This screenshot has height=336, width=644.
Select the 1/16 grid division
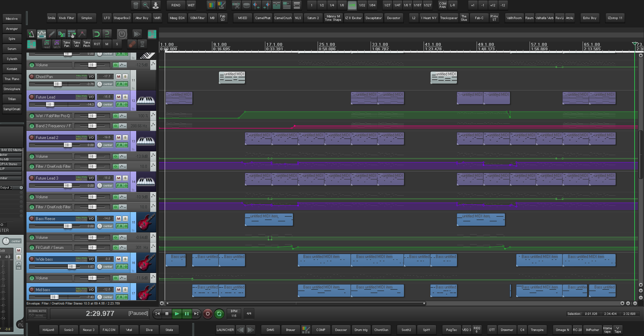click(x=352, y=5)
